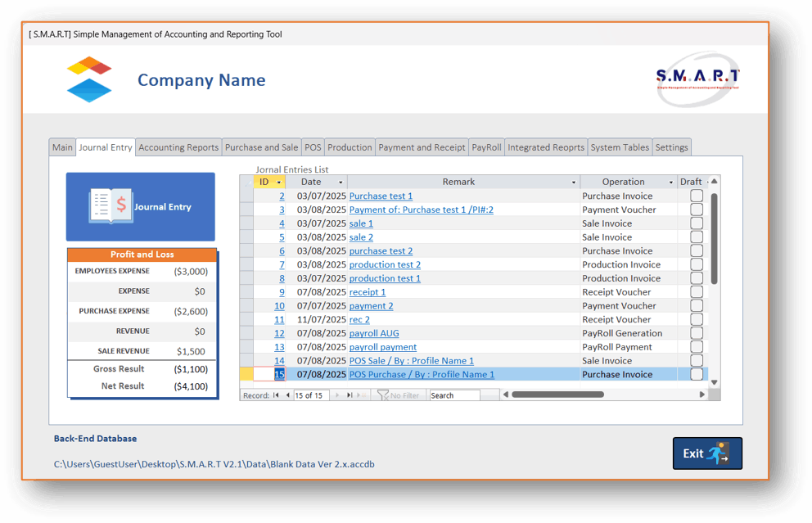Open the PayRoll tab
Screen dimensions: 812x523
(486, 147)
